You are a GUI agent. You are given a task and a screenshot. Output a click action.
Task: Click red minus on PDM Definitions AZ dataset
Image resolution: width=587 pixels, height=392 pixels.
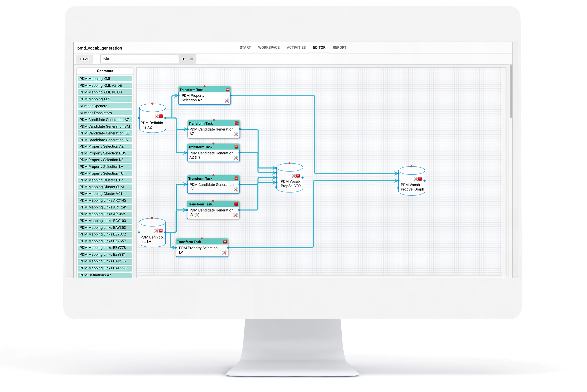click(x=161, y=116)
